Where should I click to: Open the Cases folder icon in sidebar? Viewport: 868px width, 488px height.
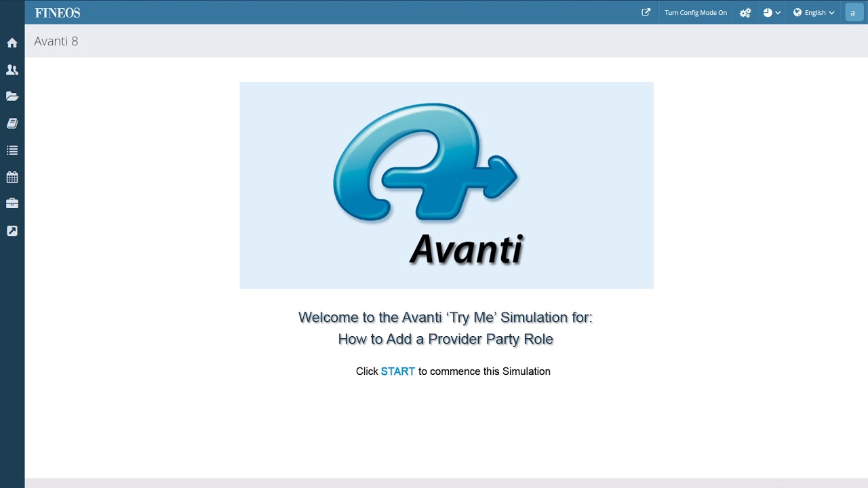coord(12,96)
